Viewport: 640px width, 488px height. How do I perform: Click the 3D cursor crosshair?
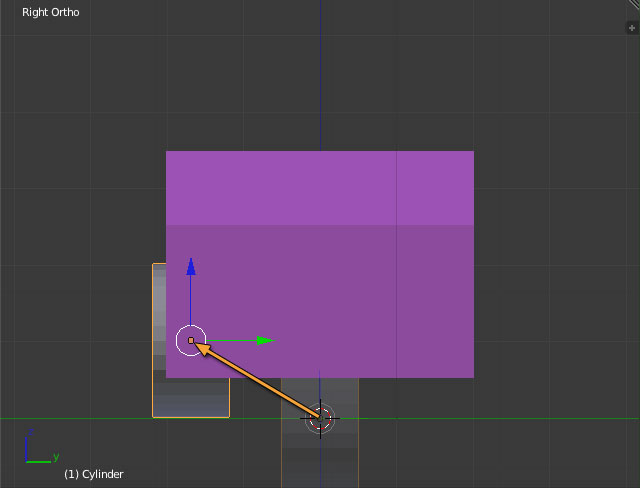320,419
